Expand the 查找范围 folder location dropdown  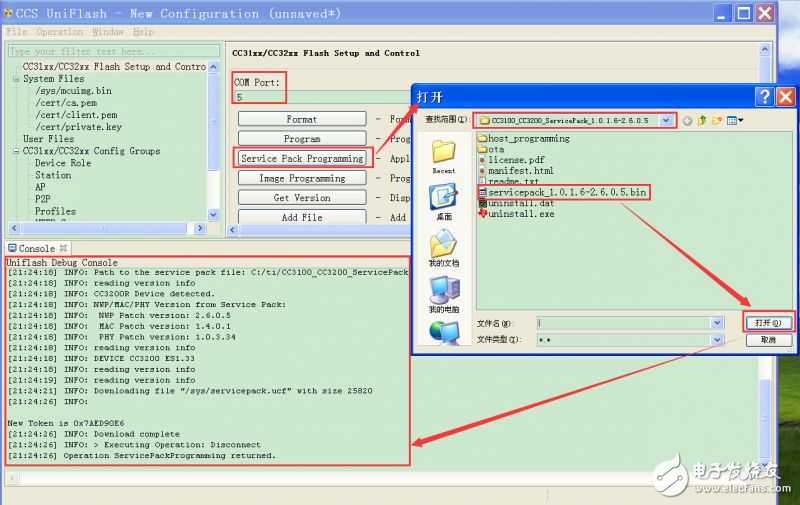[666, 121]
